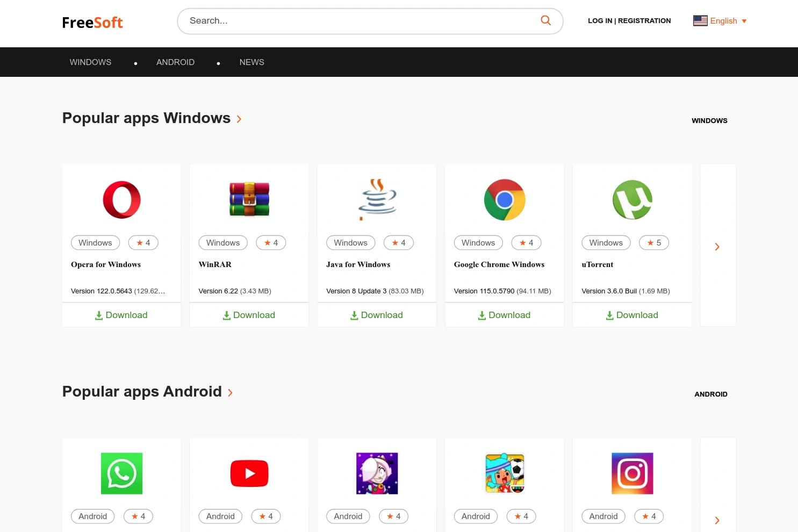
Task: Click the search magnifier icon
Action: (x=545, y=20)
